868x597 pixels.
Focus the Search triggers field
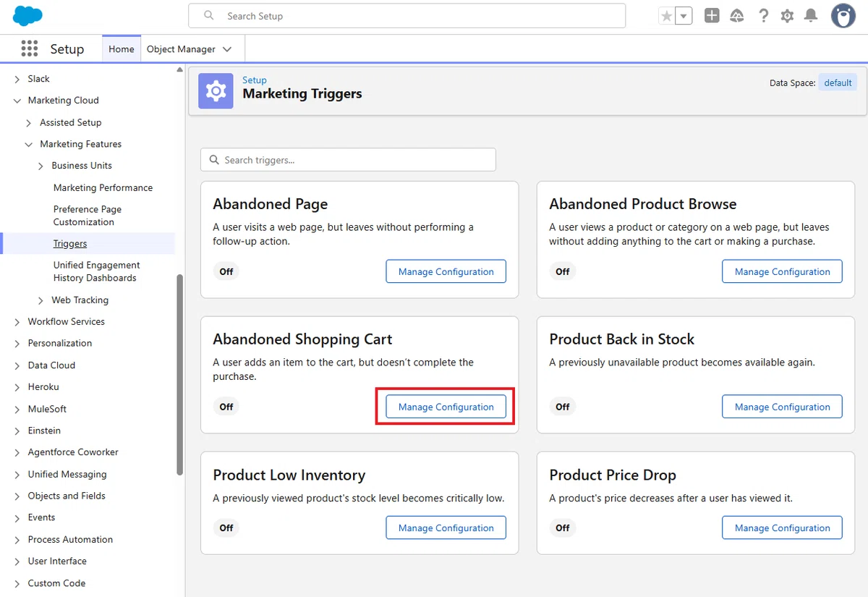tap(348, 160)
